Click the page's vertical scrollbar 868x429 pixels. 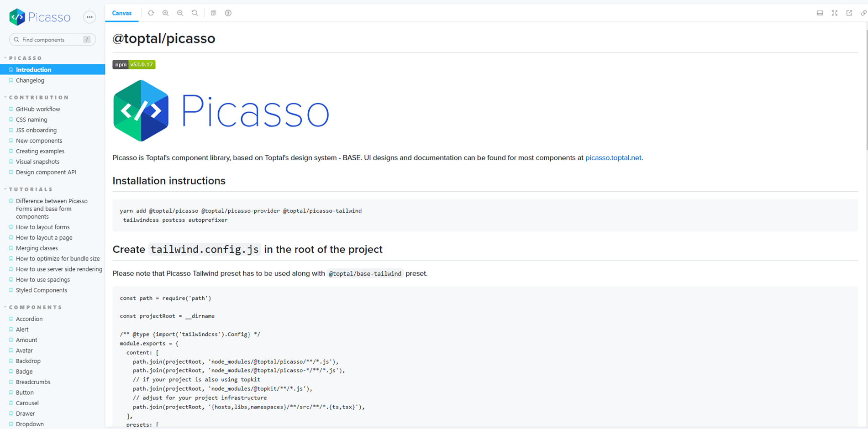pyautogui.click(x=866, y=89)
